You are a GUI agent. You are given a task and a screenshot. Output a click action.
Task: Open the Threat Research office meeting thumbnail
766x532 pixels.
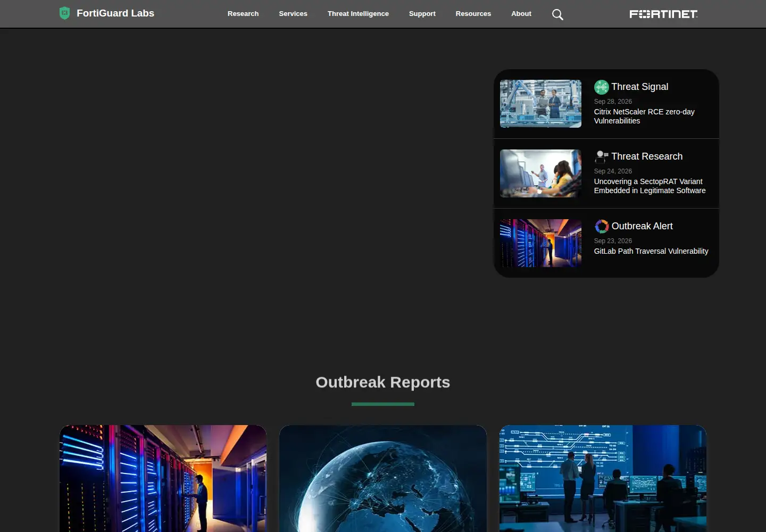pos(540,173)
